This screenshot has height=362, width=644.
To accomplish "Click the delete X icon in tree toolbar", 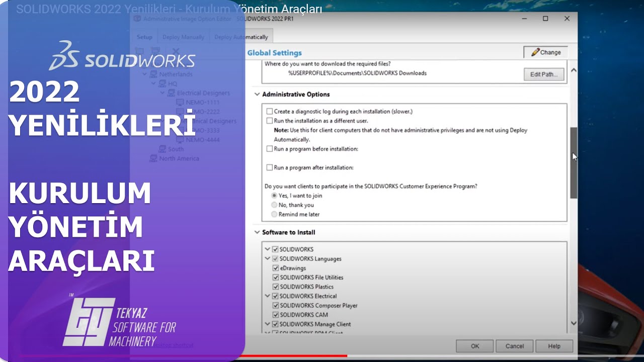I will 176,51.
